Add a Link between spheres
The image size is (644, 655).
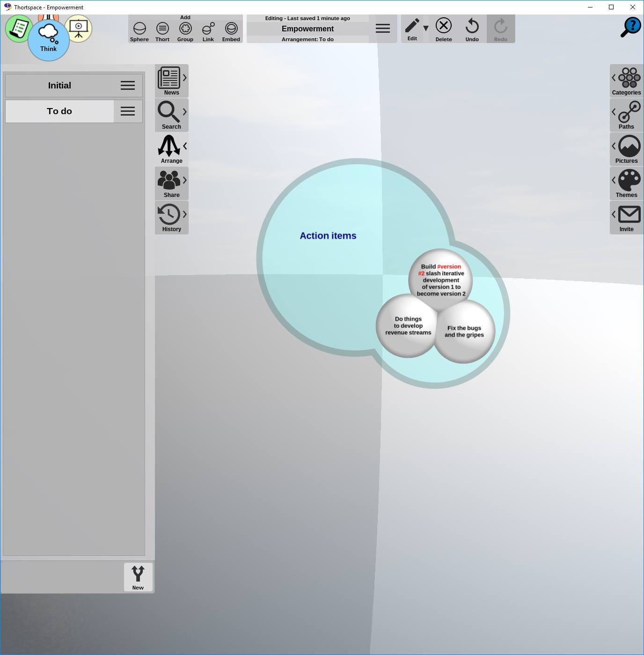(x=208, y=32)
